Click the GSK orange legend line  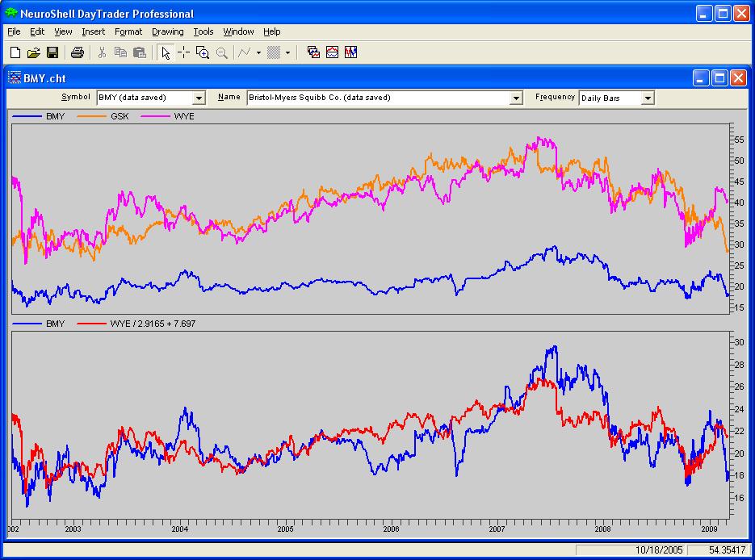[91, 116]
